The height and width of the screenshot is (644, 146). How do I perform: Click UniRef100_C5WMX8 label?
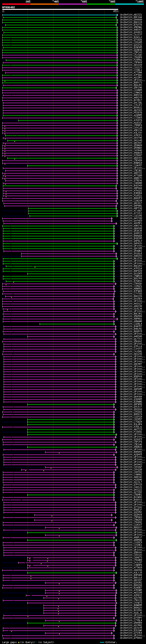pyautogui.click(x=131, y=276)
